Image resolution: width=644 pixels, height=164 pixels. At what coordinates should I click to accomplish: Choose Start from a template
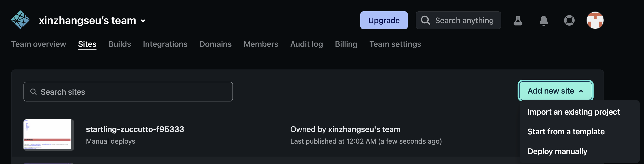[x=566, y=132]
